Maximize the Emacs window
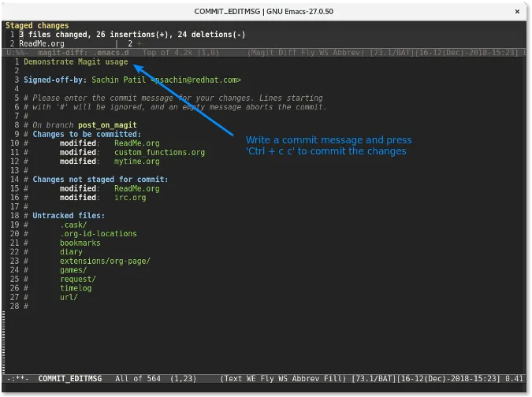The width and height of the screenshot is (532, 397). coord(498,10)
